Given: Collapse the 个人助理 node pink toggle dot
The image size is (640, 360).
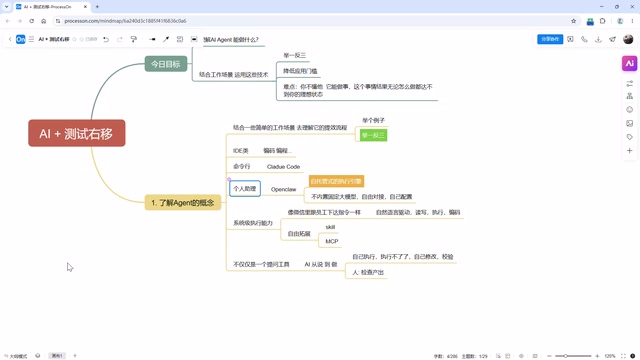Looking at the screenshot, I should tap(229, 179).
